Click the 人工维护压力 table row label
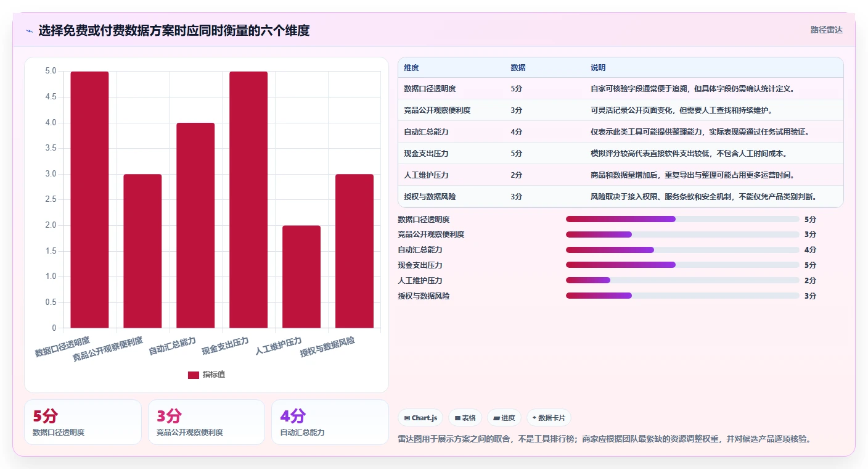Screen dimensions: 868x469 coord(426,175)
